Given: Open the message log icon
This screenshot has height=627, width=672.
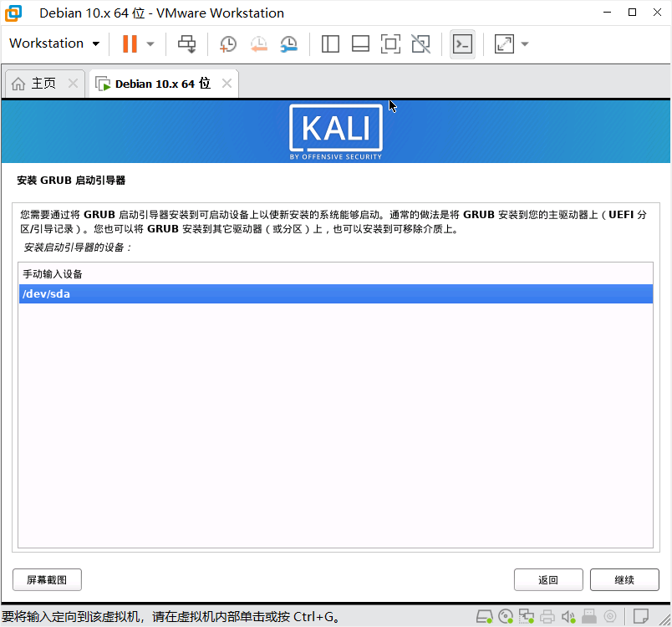Looking at the screenshot, I should (x=641, y=617).
